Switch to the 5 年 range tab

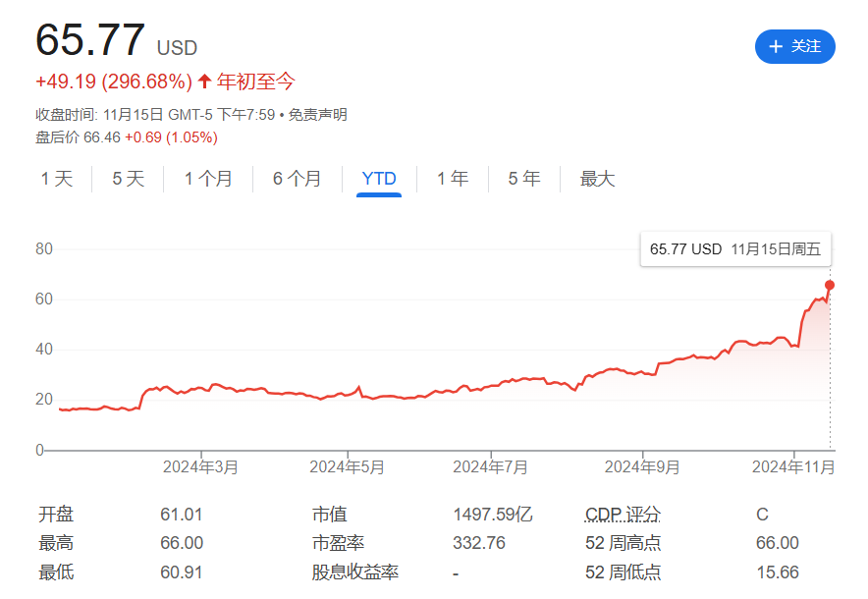524,179
